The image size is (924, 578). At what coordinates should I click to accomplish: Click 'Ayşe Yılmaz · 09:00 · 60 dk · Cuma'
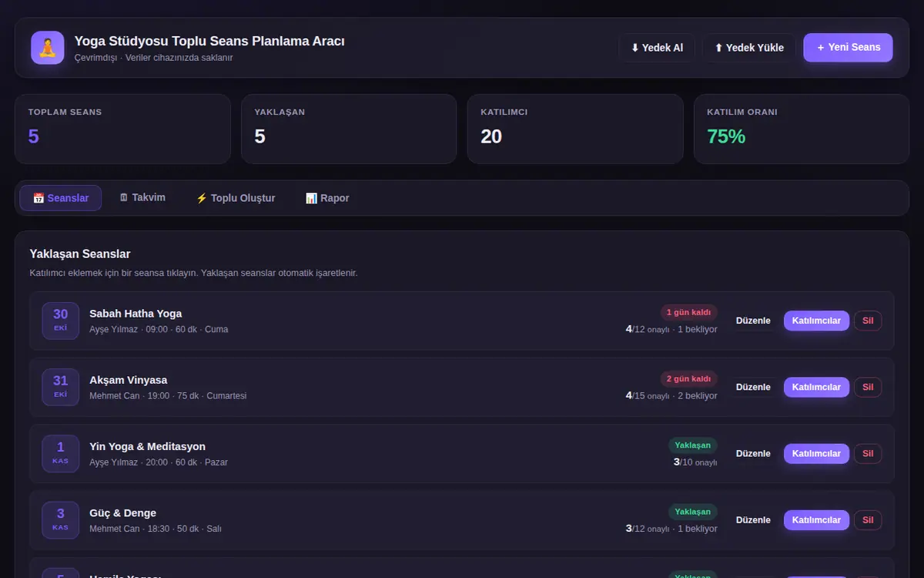(159, 329)
